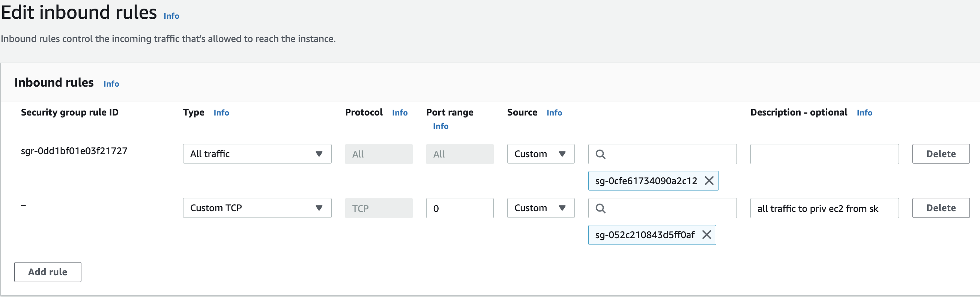Open the Custom TCP type dropdown
The width and height of the screenshot is (980, 297).
pyautogui.click(x=257, y=208)
